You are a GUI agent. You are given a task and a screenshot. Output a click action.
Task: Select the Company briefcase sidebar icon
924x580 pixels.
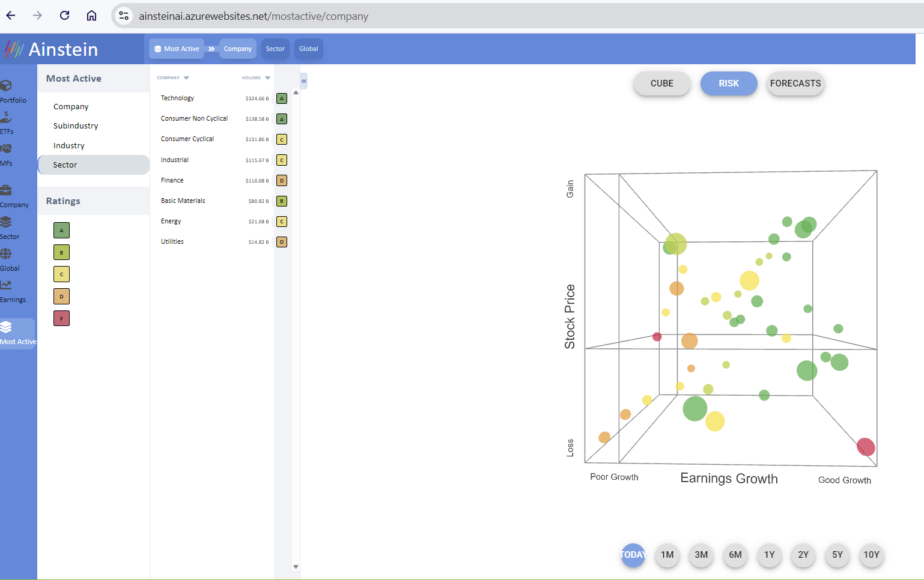[x=6, y=191]
